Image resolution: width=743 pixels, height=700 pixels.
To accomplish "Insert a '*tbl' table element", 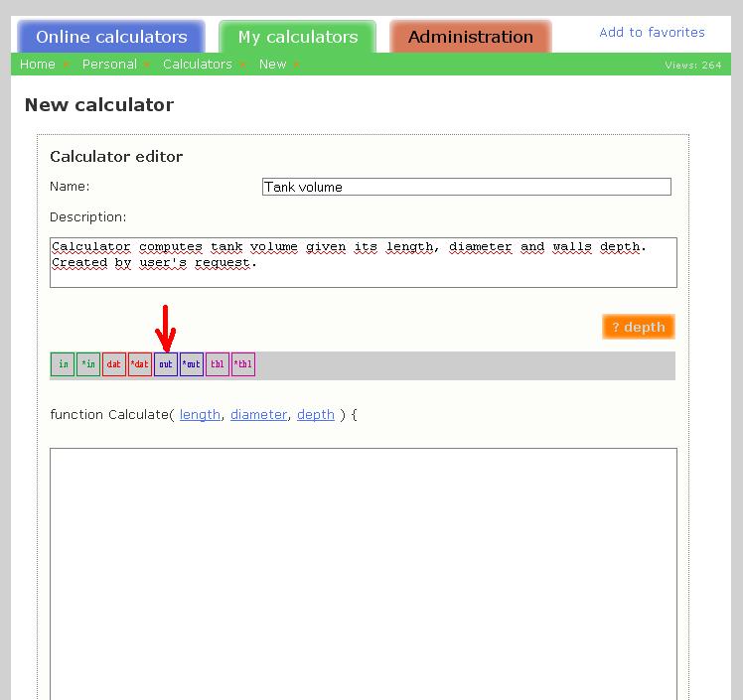I will (243, 364).
